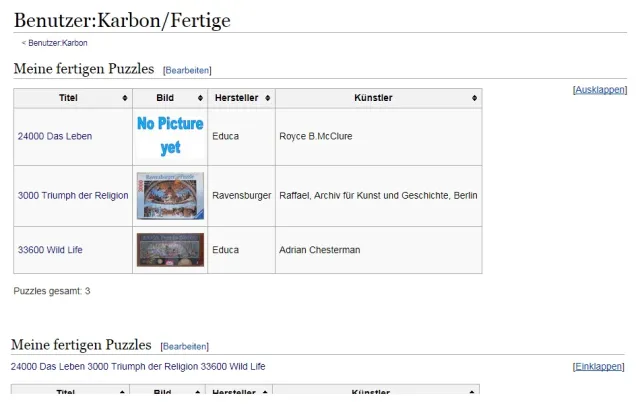Open the Wild Life puzzle box thumbnail
This screenshot has height=404, width=640.
170,250
